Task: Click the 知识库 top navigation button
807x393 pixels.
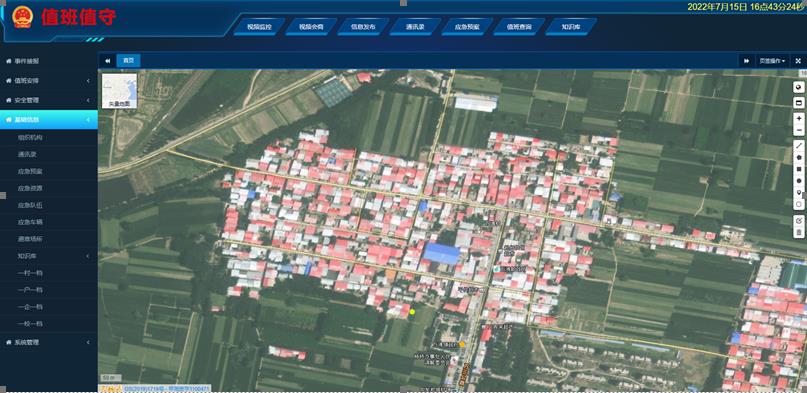Action: point(571,27)
